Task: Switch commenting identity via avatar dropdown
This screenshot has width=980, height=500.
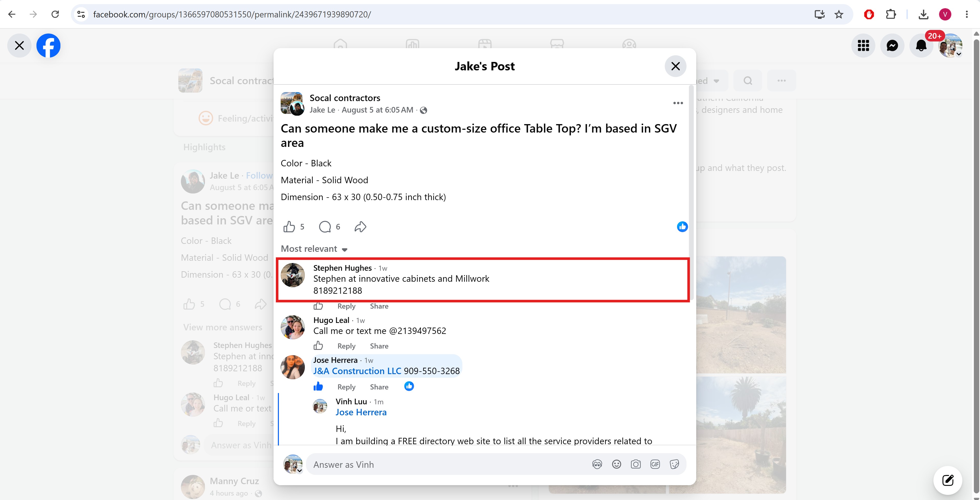Action: click(292, 464)
